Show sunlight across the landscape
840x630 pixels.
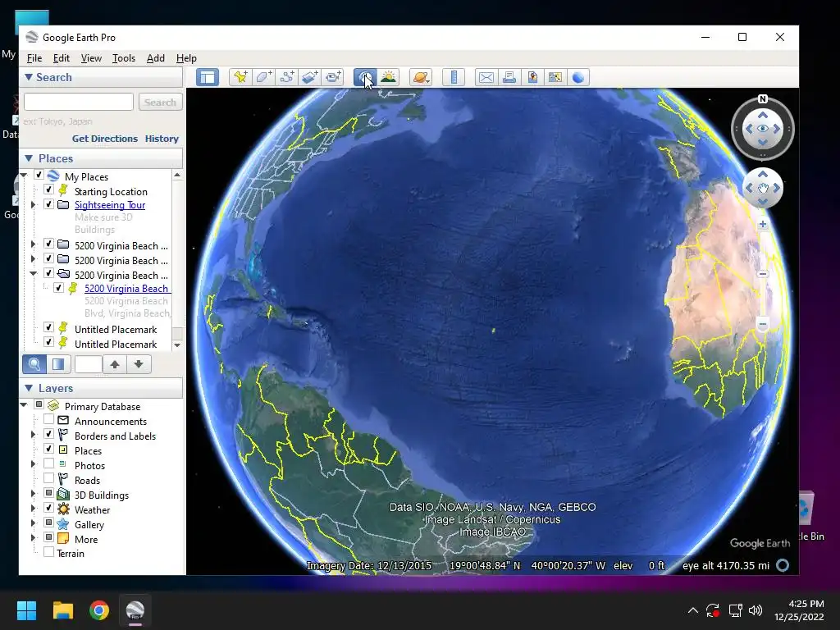click(388, 77)
